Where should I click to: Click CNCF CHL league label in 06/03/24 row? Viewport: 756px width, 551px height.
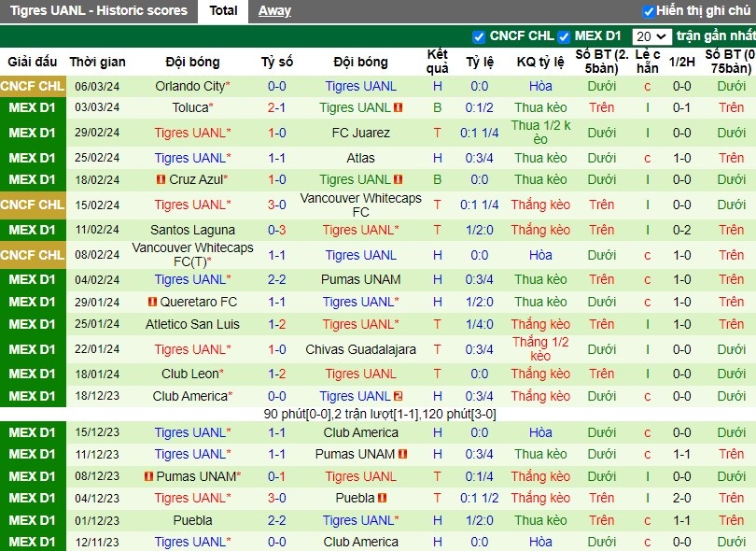click(x=33, y=86)
